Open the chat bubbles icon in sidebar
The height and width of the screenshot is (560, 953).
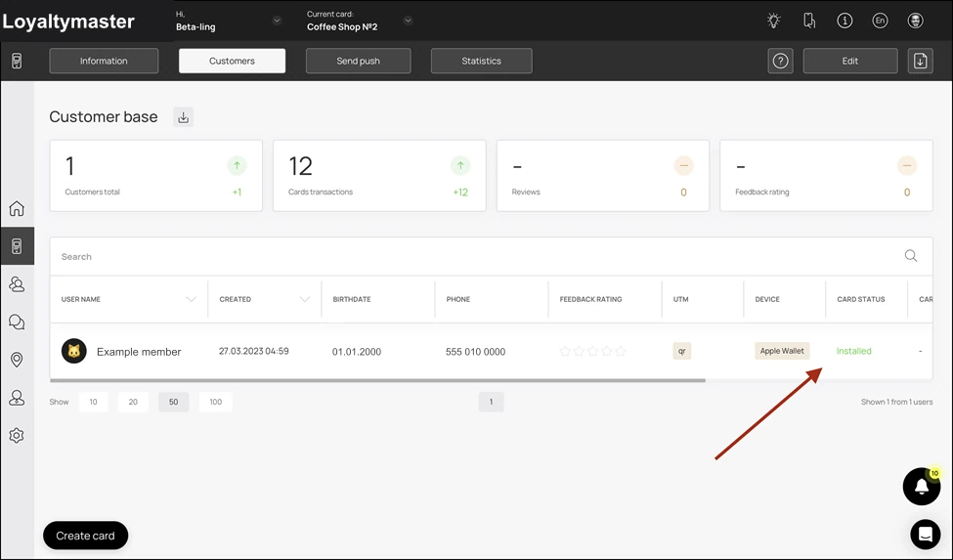tap(17, 322)
